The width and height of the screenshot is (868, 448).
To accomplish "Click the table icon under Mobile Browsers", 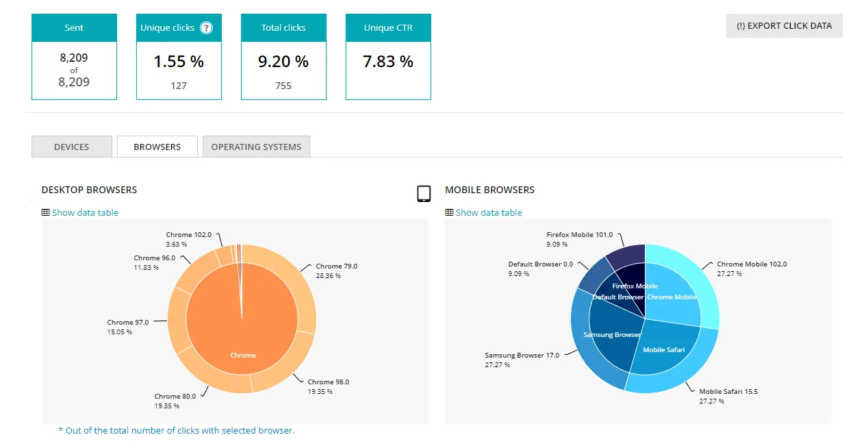I will 449,212.
